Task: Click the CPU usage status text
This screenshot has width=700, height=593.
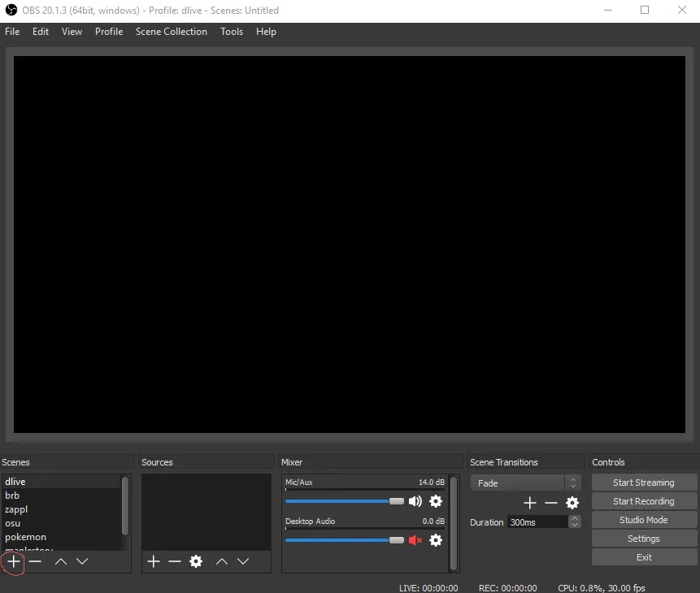Action: [602, 588]
